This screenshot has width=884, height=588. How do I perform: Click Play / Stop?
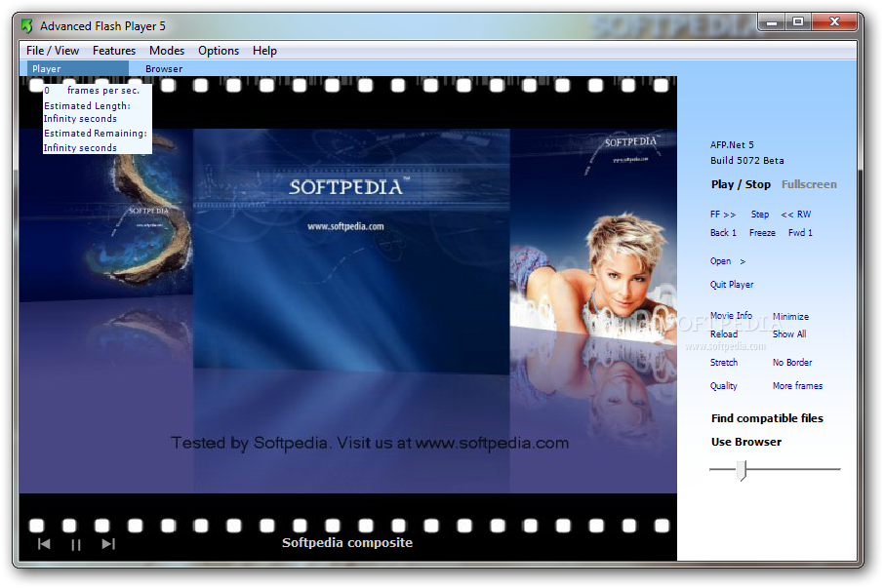(x=741, y=184)
